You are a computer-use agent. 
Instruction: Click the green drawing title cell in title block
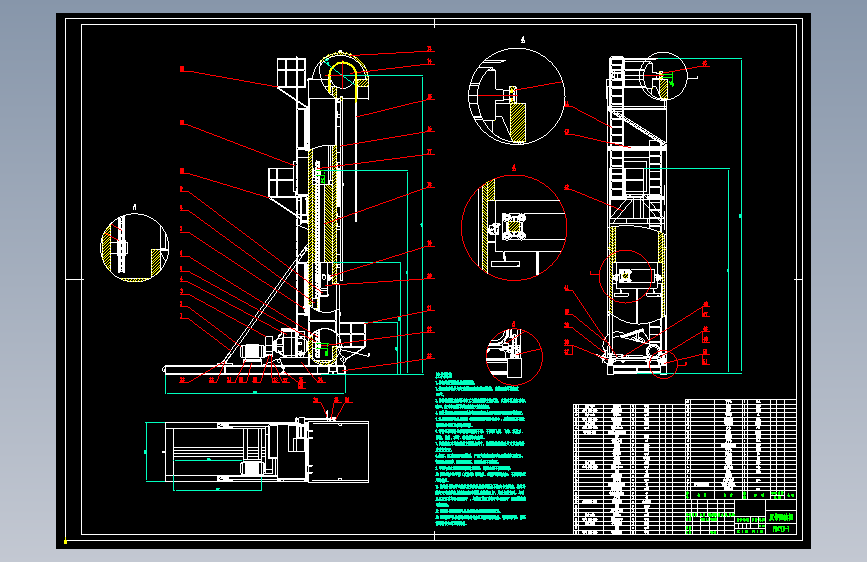(781, 517)
